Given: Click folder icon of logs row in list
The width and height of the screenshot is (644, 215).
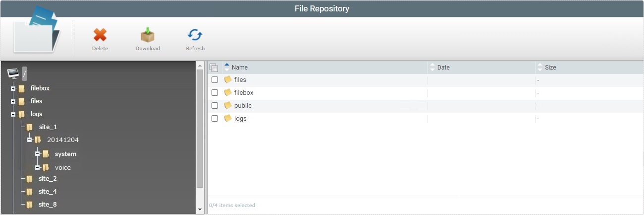Looking at the screenshot, I should [x=228, y=118].
